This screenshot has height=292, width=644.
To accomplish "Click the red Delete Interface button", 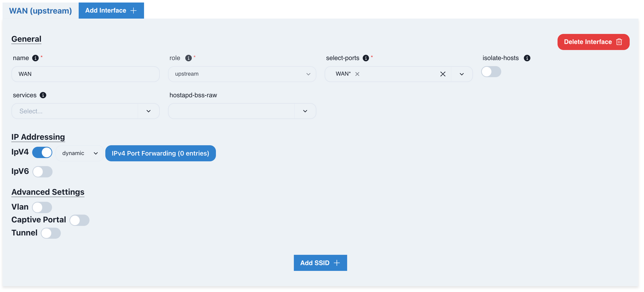I will click(593, 42).
